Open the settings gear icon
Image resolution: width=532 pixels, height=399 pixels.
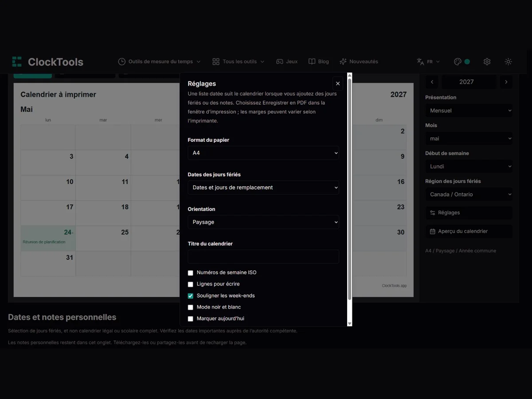point(487,62)
